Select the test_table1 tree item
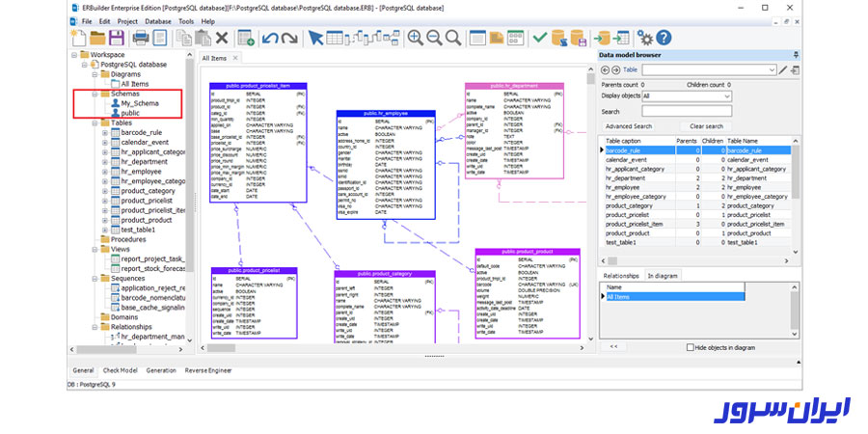 coord(138,230)
